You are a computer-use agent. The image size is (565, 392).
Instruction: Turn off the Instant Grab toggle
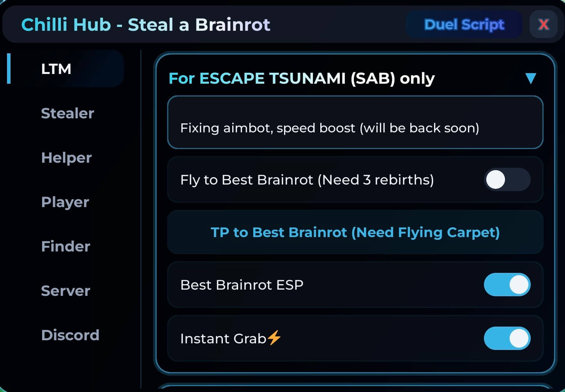(507, 338)
